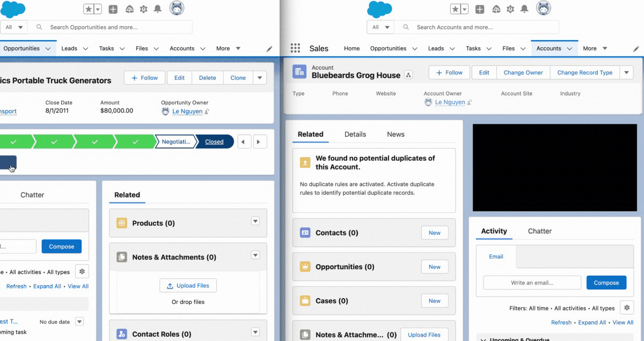Click Change Owner button

pos(523,72)
